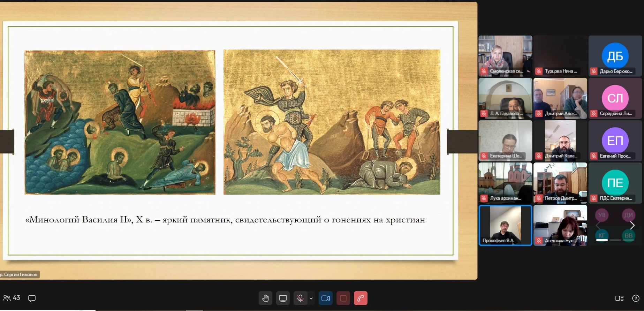Stop the meeting recording
Viewport: 644px width, 311px height.
coord(343,298)
